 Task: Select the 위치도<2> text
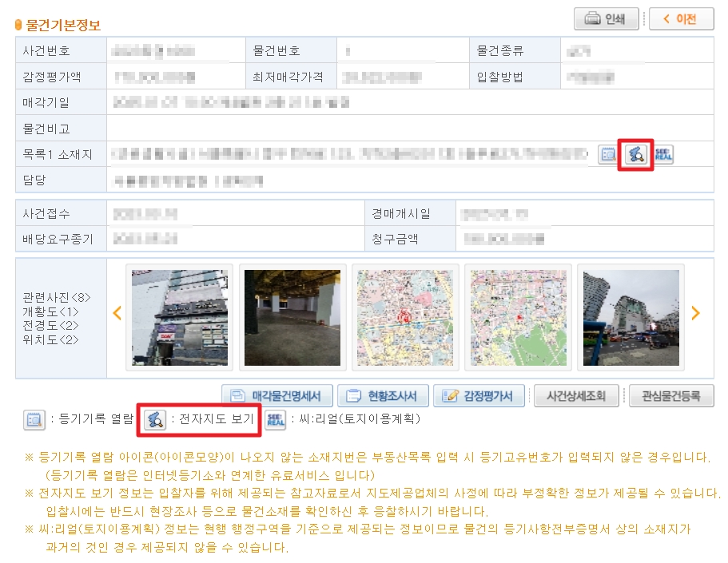coord(50,339)
